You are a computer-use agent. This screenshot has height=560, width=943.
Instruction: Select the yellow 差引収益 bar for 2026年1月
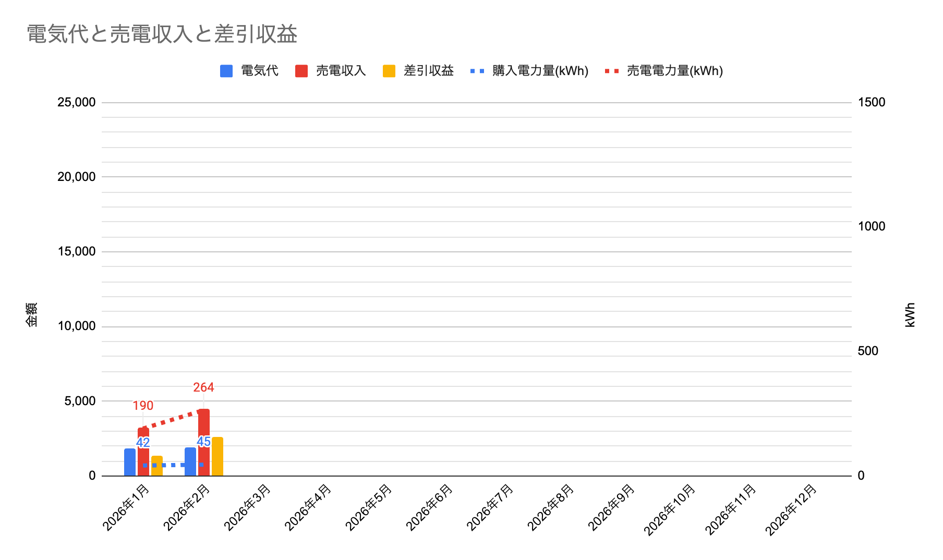[157, 466]
